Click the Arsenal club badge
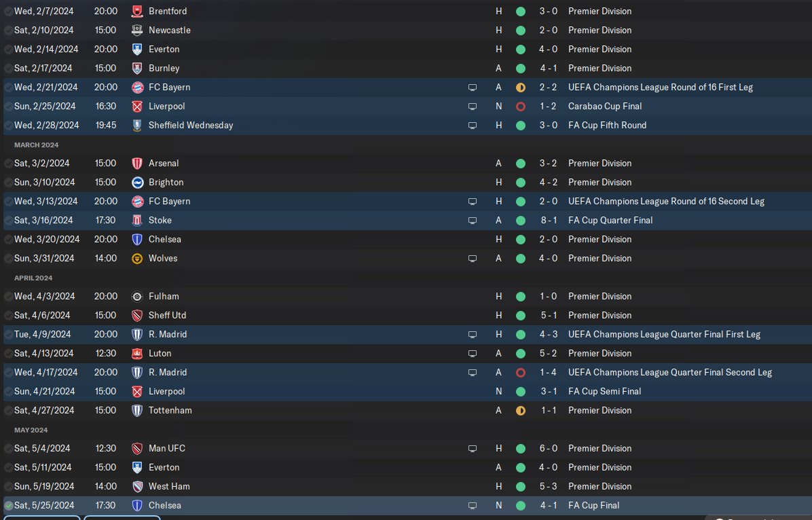The image size is (812, 520). (x=137, y=164)
